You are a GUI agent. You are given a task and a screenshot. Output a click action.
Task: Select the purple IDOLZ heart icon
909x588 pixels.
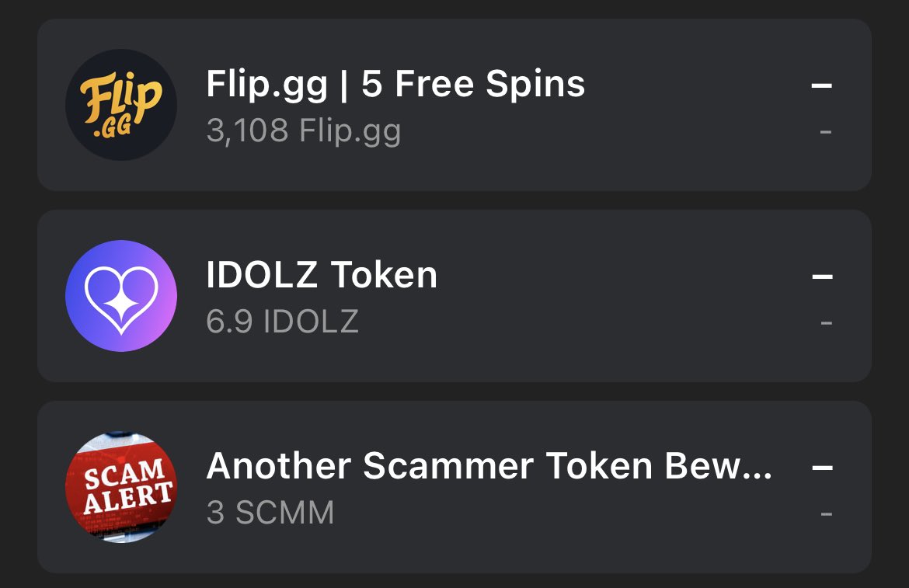121,295
